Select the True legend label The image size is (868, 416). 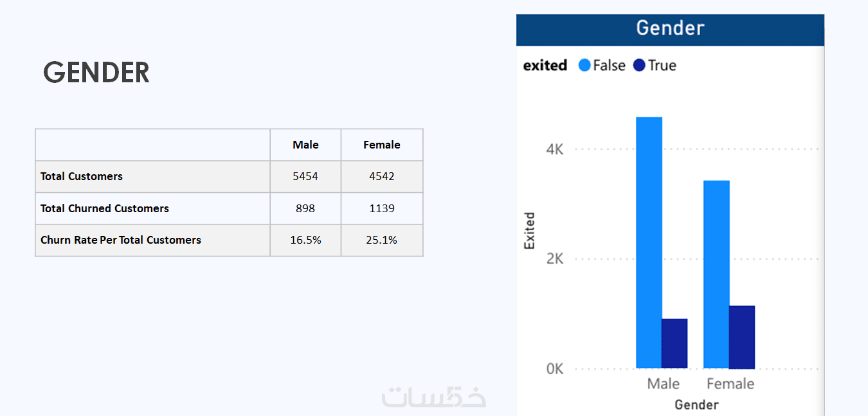tap(662, 65)
